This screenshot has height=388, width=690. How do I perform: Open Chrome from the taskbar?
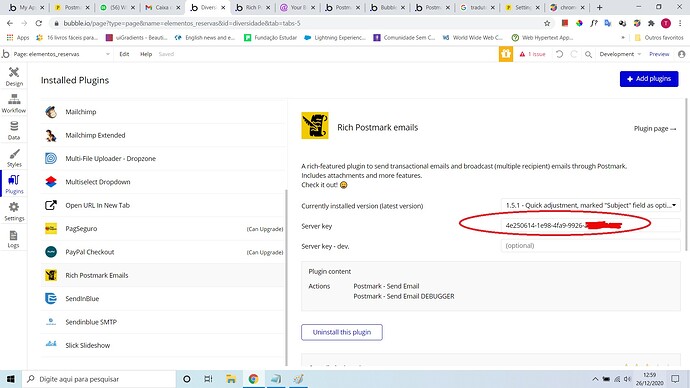253,379
